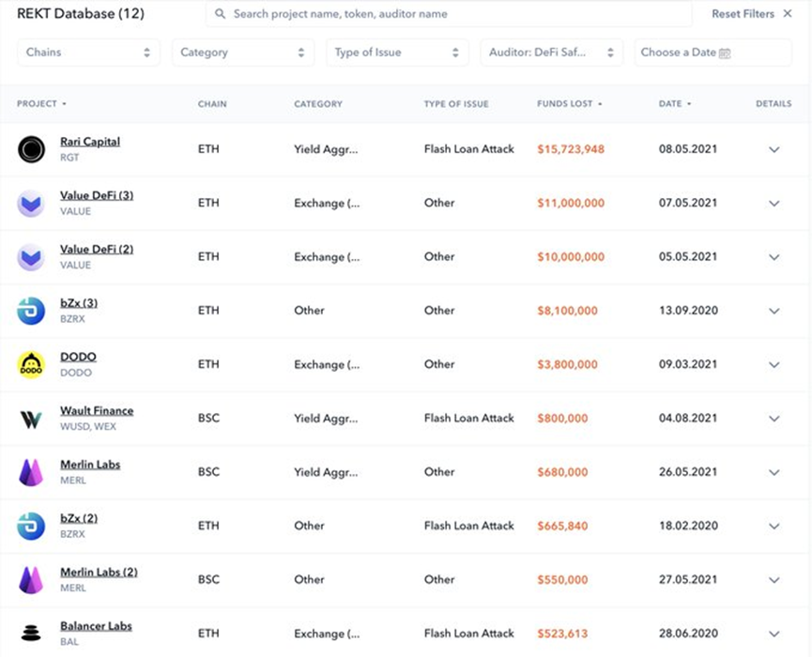Image resolution: width=812 pixels, height=657 pixels.
Task: Click the Merlin Labs purple logo icon
Action: 31,472
